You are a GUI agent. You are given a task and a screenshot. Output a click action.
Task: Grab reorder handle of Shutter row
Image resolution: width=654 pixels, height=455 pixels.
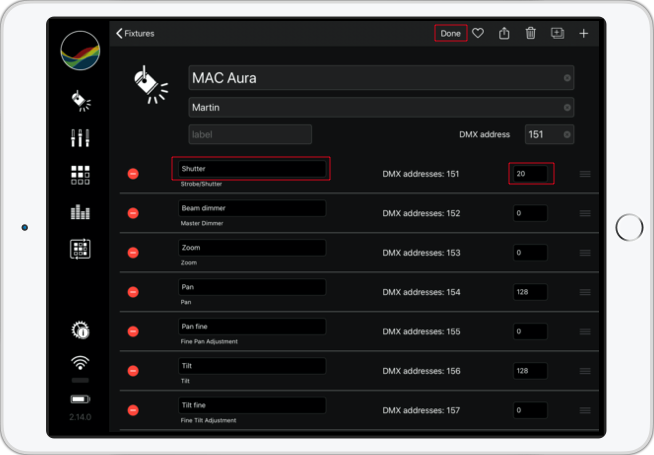[x=585, y=174]
